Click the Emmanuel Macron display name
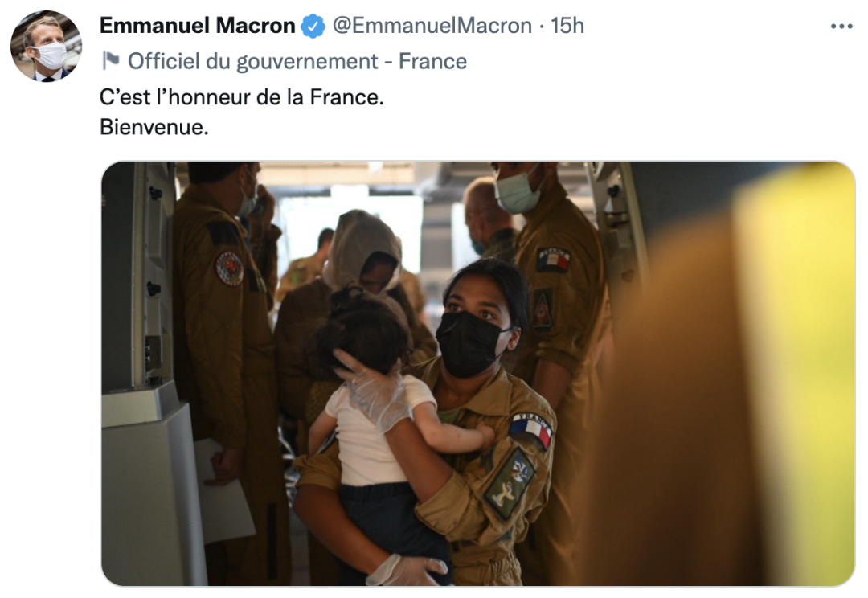868x598 pixels. tap(197, 26)
